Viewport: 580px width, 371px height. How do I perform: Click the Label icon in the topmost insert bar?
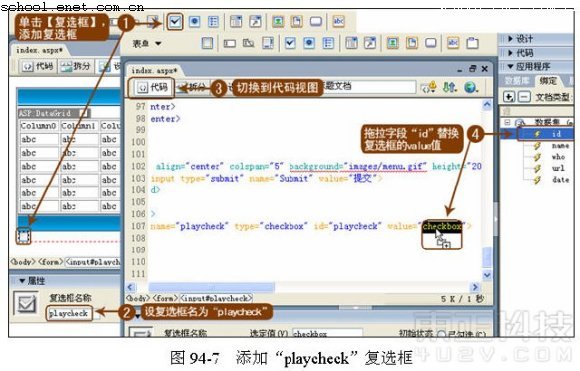coord(338,21)
